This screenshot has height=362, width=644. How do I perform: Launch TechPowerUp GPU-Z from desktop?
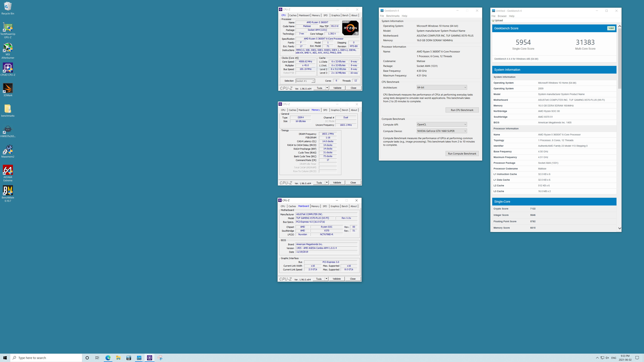(8, 31)
